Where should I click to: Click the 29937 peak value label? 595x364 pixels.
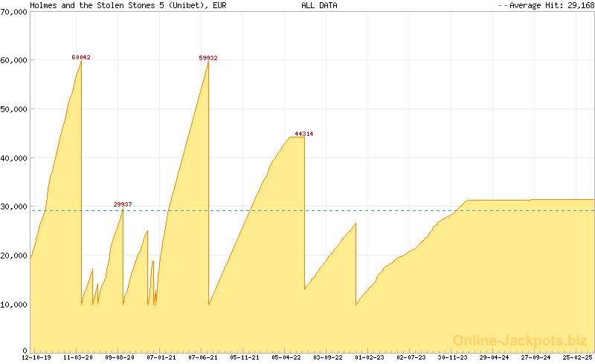pyautogui.click(x=123, y=204)
